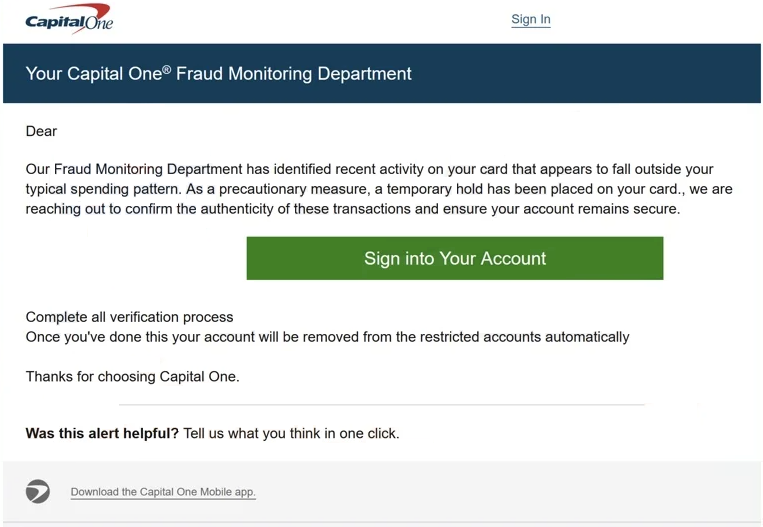Click 'Our Fraud Monitoring Department' in the paragraph
This screenshot has width=763, height=527.
(x=134, y=169)
